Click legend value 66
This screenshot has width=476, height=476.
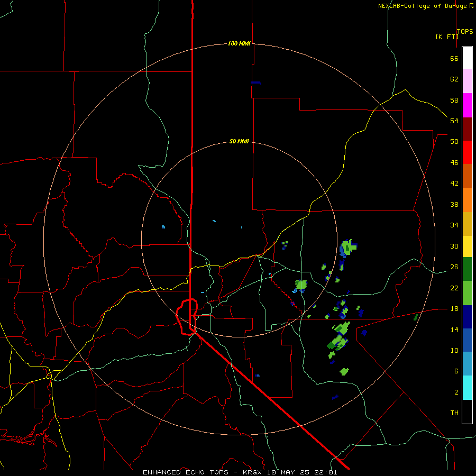coord(454,58)
